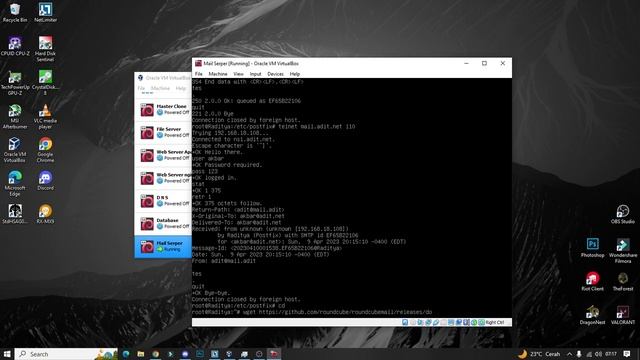Select the Master Clone virtual machine

point(163,109)
